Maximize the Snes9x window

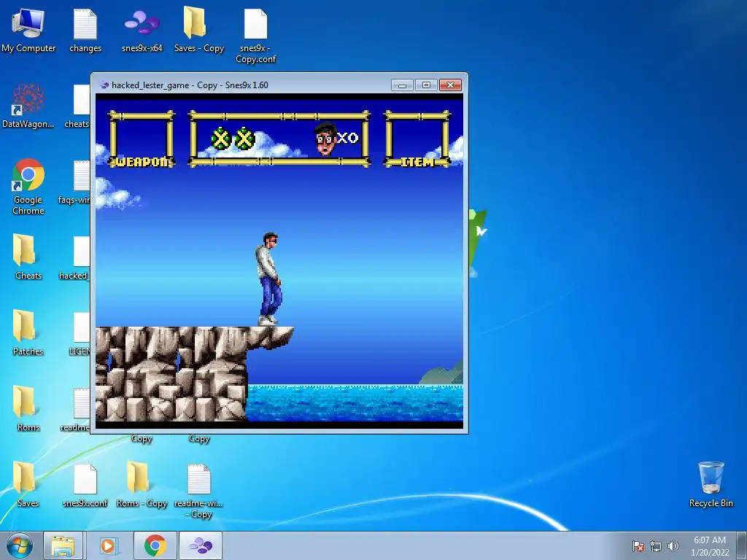click(426, 85)
